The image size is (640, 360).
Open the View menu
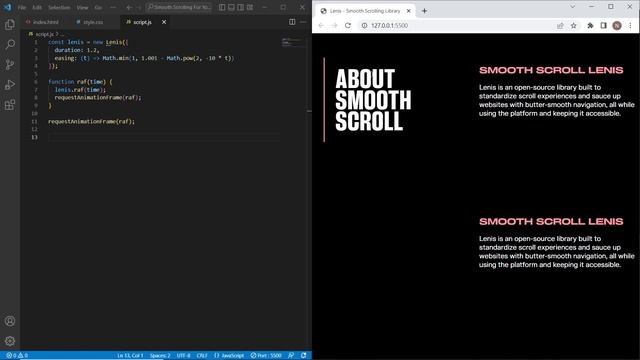coord(82,7)
